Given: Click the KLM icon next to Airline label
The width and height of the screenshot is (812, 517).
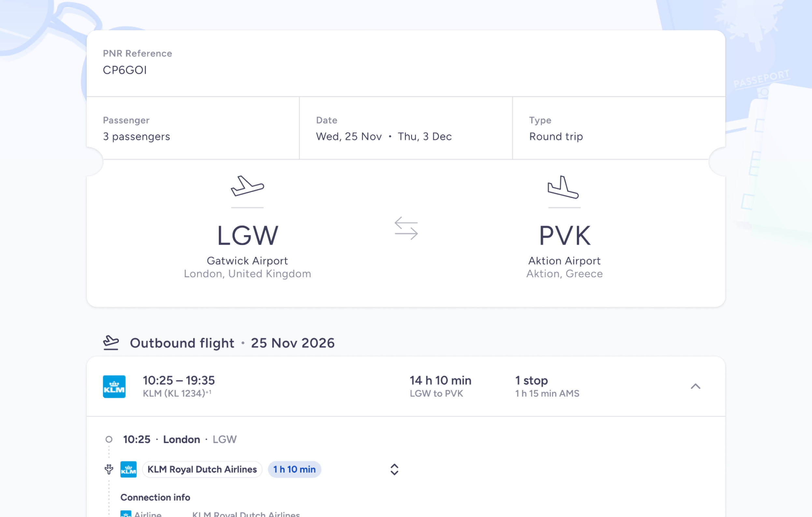Looking at the screenshot, I should (x=126, y=514).
